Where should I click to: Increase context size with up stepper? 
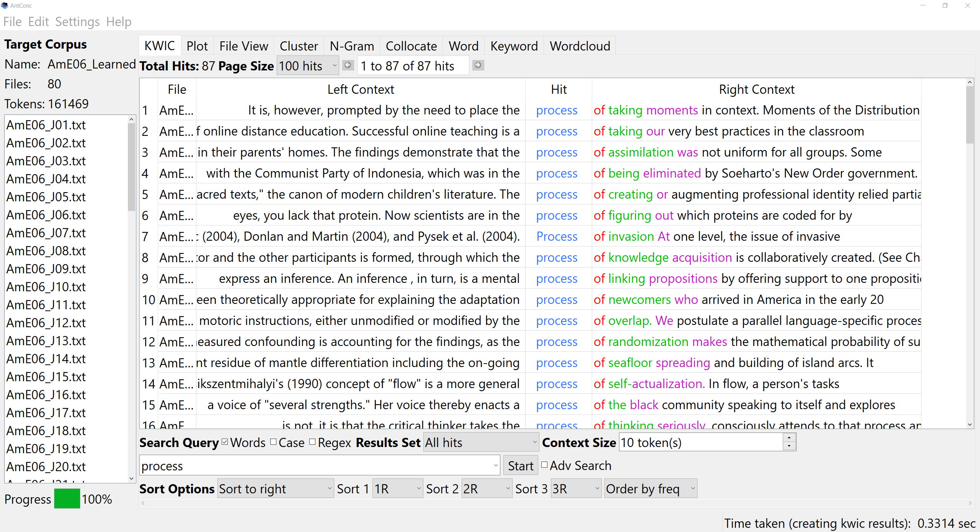coord(789,438)
